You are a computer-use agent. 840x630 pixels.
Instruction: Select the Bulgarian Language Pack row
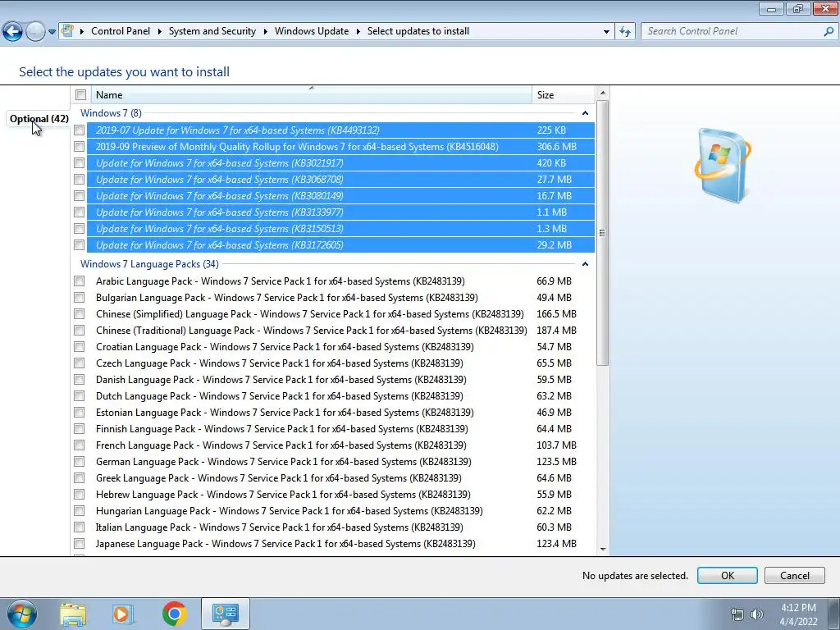(x=340, y=297)
